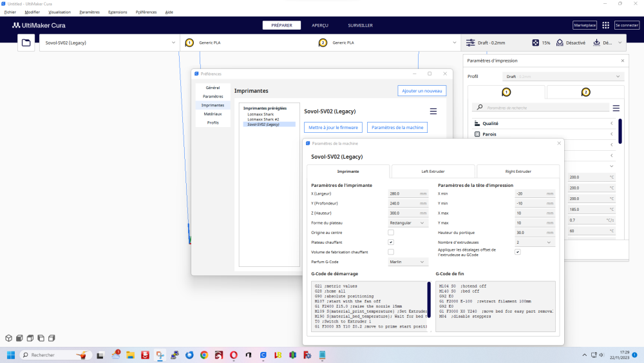Switch to the SURVEILLER stage
The image size is (644, 363).
click(360, 26)
